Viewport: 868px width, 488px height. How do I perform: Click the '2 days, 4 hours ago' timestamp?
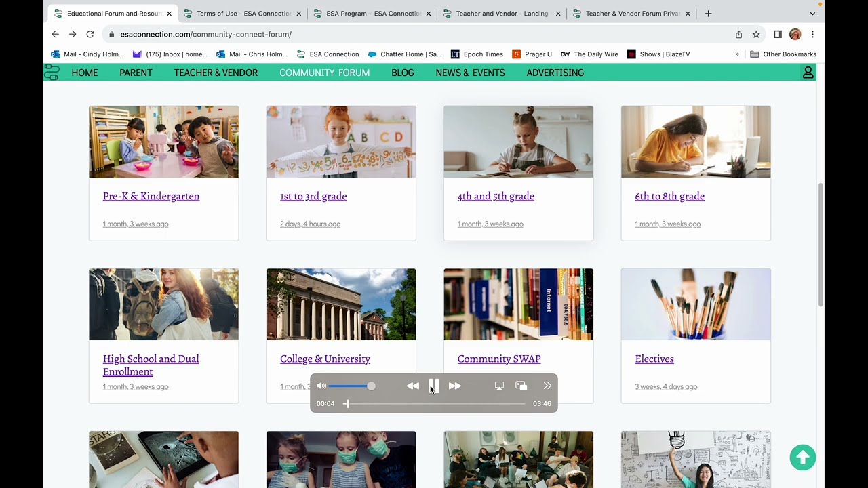(310, 224)
